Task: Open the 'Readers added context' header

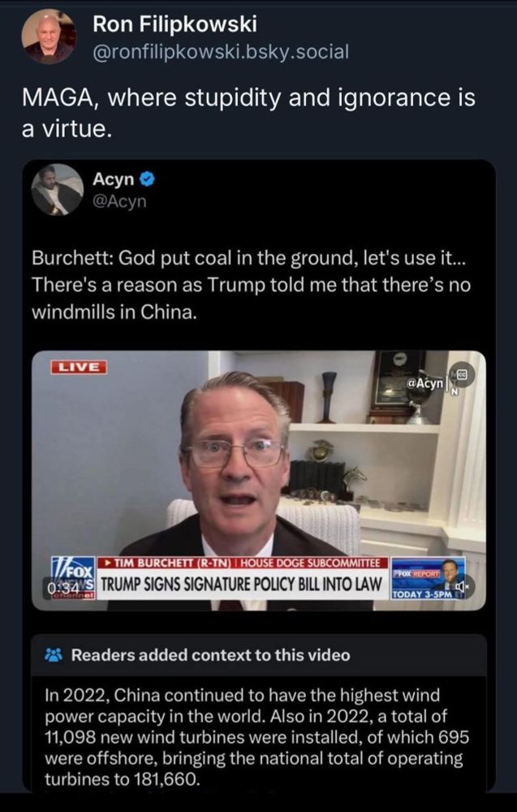Action: pyautogui.click(x=210, y=655)
